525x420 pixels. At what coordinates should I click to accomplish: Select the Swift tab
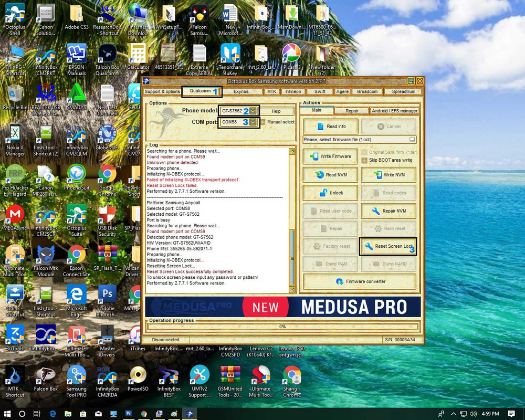[320, 91]
